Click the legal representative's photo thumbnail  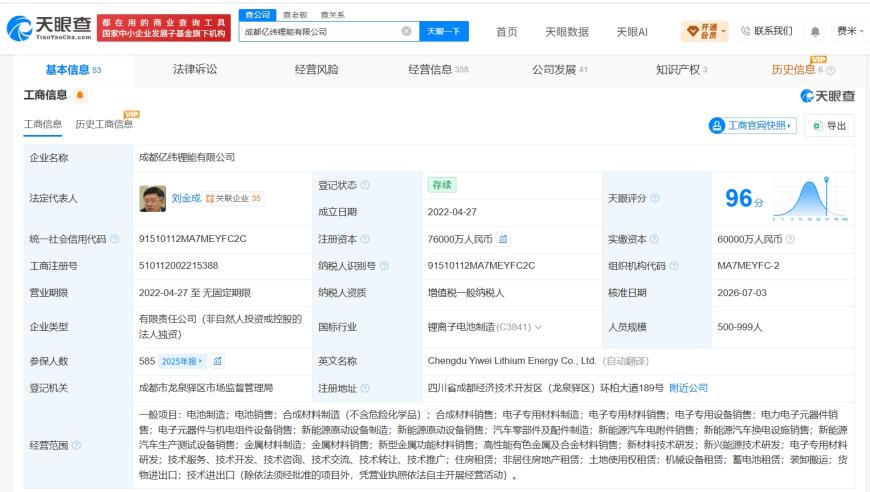click(x=153, y=199)
